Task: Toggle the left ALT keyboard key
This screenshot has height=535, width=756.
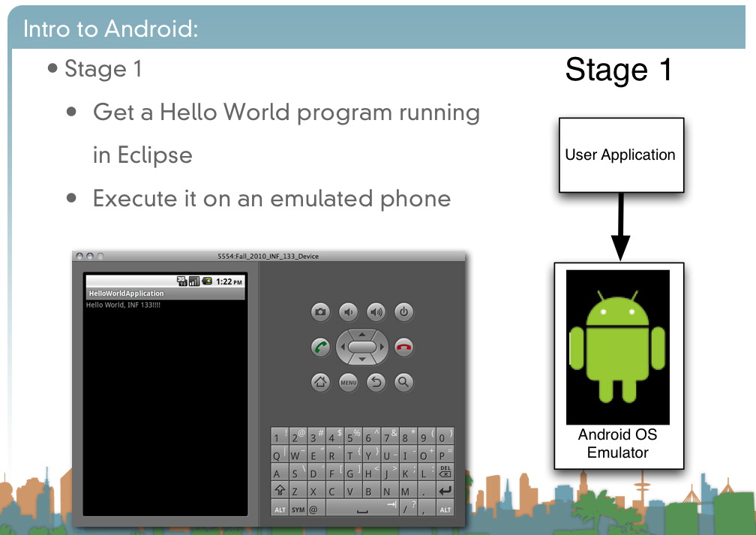Action: [x=280, y=509]
